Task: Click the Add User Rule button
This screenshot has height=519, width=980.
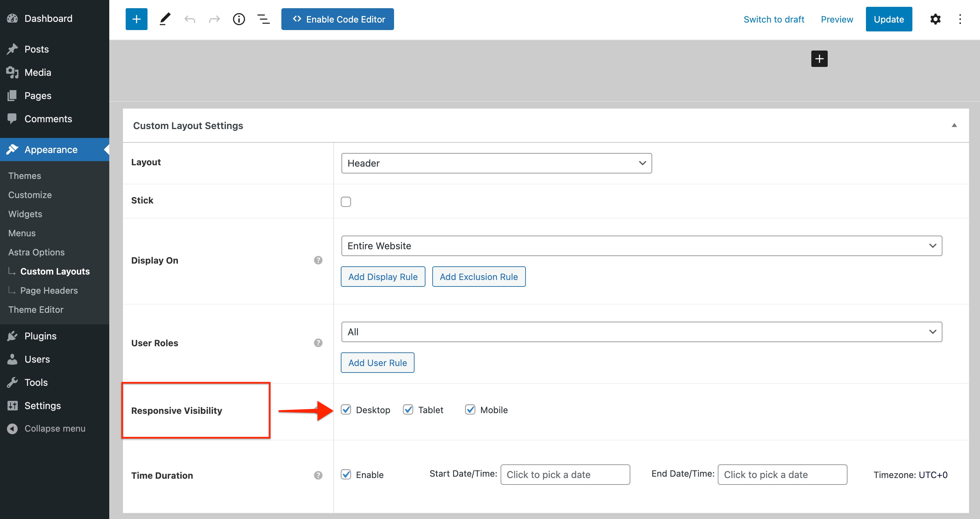Action: coord(377,363)
